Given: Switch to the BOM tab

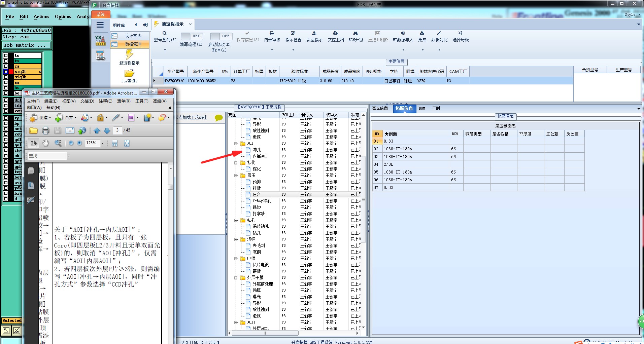Looking at the screenshot, I should 422,108.
